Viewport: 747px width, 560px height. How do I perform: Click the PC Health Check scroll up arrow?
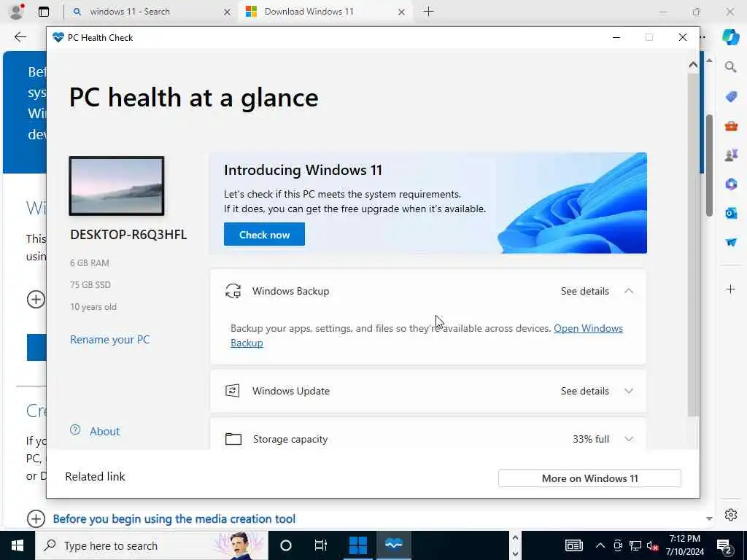(693, 65)
